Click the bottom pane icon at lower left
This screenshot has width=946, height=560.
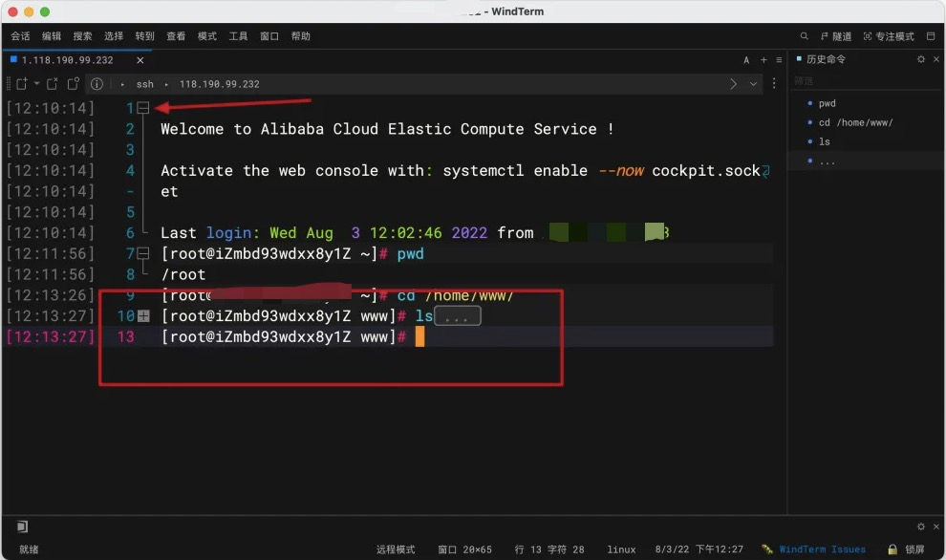(x=22, y=527)
